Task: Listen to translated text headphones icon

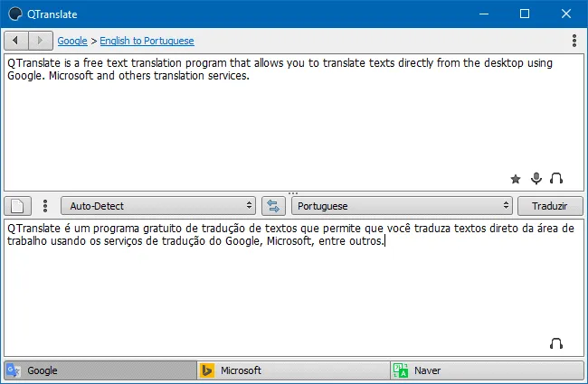Action: coord(556,343)
